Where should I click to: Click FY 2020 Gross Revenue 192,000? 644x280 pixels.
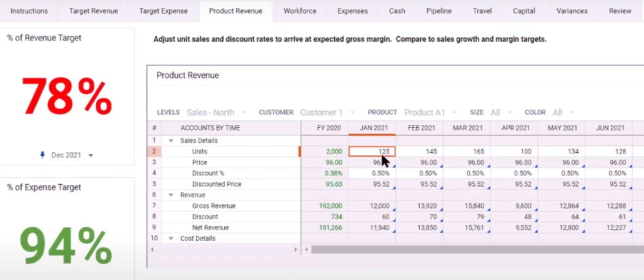[x=325, y=206]
